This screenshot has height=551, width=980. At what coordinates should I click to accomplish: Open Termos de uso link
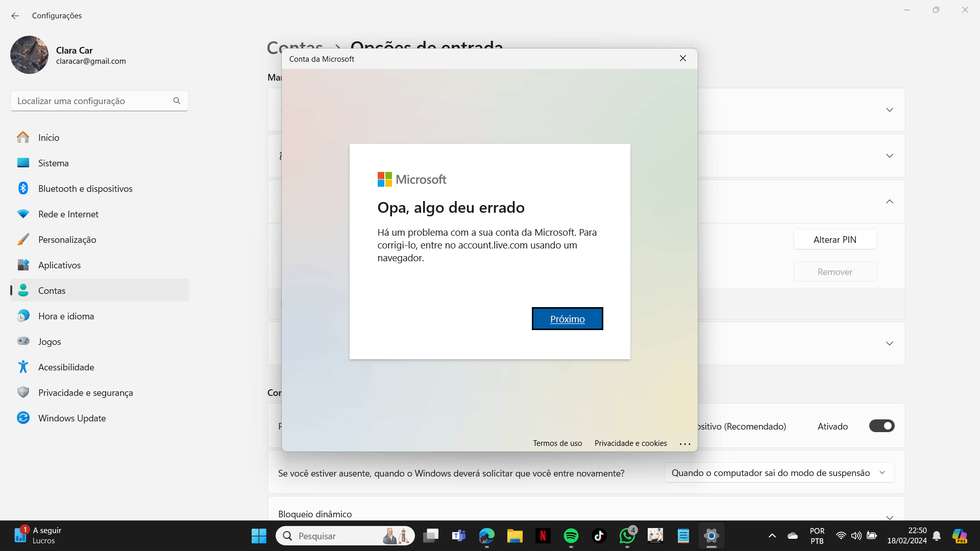click(557, 443)
